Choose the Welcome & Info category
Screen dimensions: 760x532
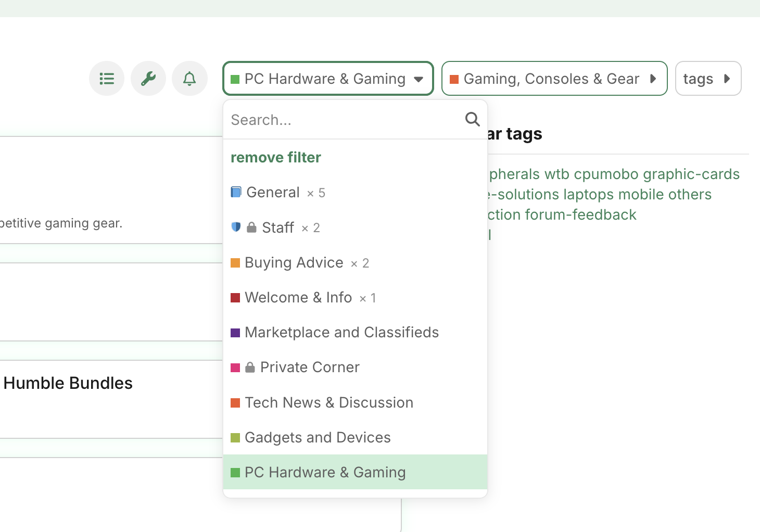pos(355,297)
